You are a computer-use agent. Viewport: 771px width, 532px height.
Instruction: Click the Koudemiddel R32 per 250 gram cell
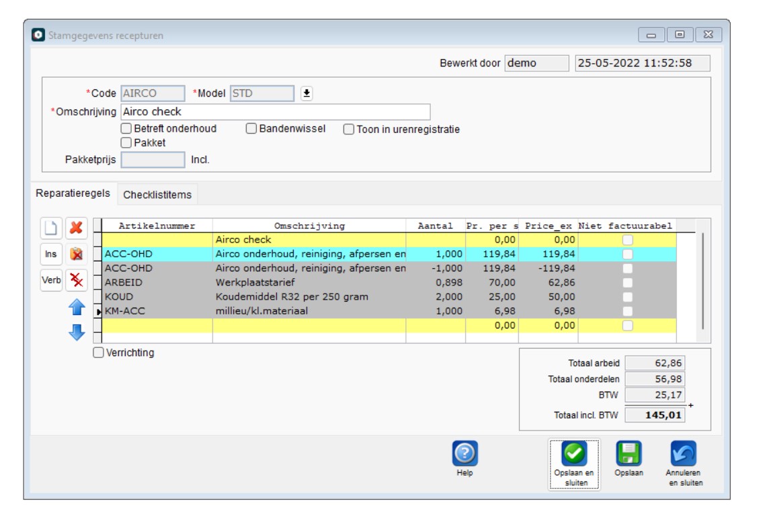309,297
